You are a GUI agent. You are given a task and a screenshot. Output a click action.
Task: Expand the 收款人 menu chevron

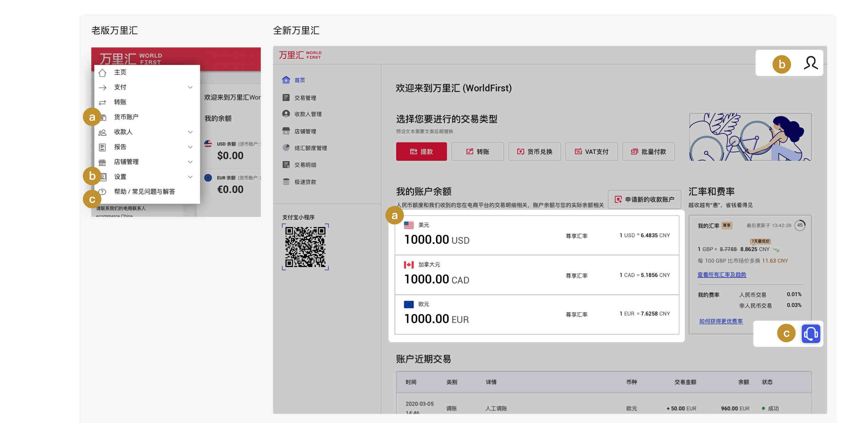(190, 132)
